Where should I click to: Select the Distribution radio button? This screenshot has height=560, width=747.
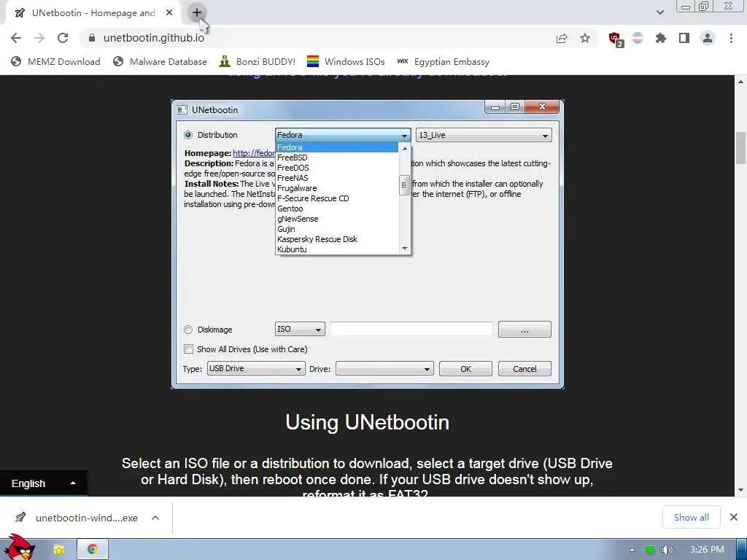click(x=188, y=135)
